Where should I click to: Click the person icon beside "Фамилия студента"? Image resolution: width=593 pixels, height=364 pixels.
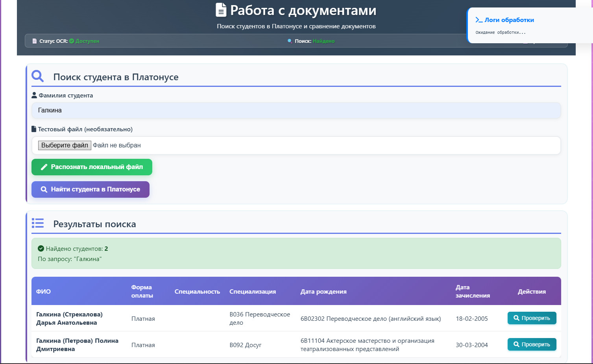34,94
